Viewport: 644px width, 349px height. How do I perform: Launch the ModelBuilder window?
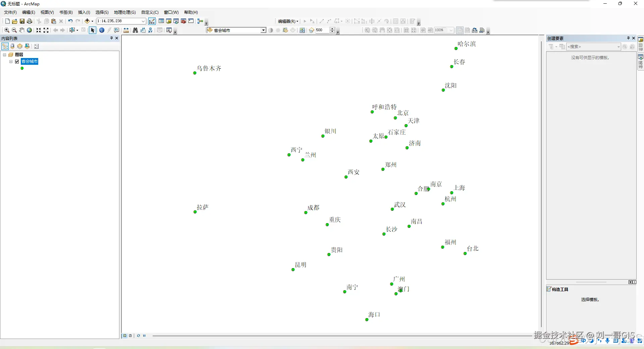[200, 21]
